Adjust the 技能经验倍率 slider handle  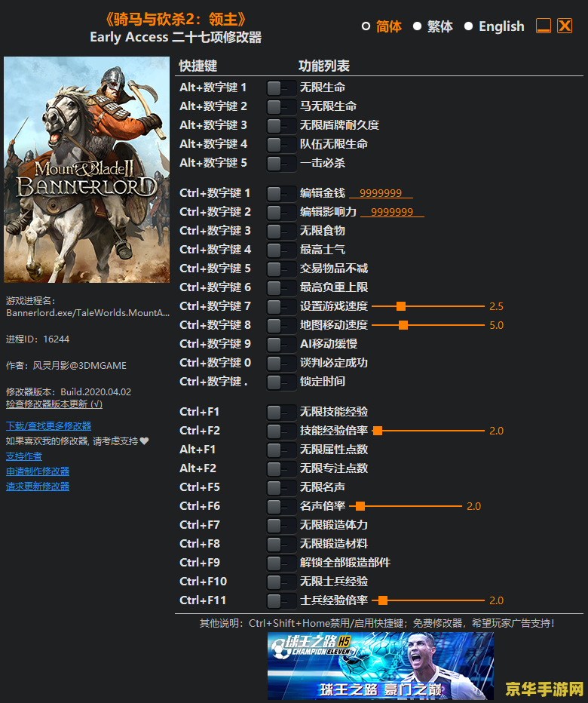378,431
